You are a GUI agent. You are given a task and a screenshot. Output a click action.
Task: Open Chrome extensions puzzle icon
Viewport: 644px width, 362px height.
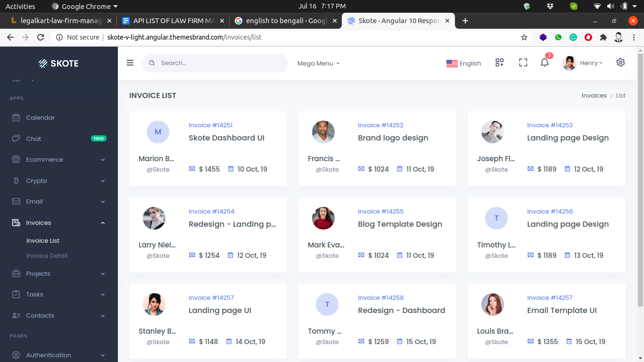tap(603, 37)
